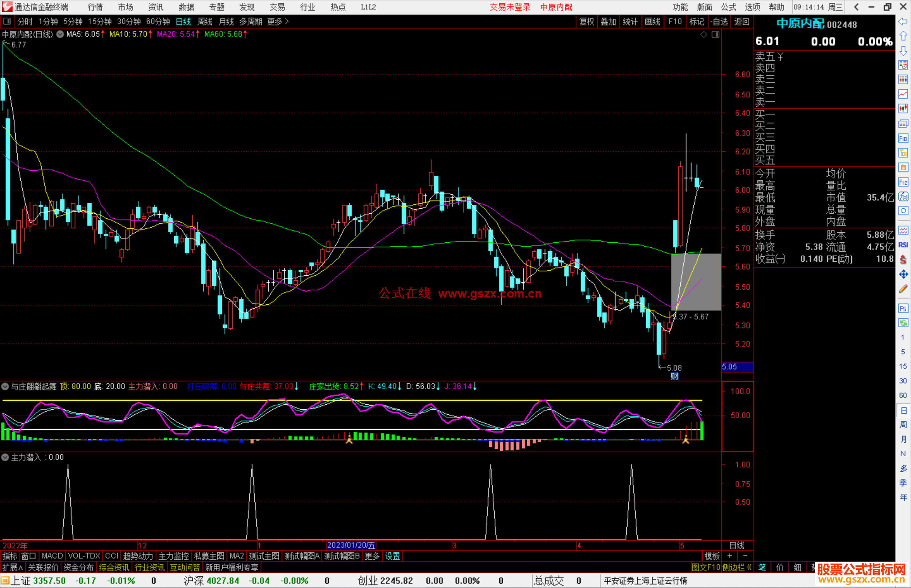911x588 pixels.
Task: Toggle circle button beside 中原内配(日线) title
Action: click(60, 34)
